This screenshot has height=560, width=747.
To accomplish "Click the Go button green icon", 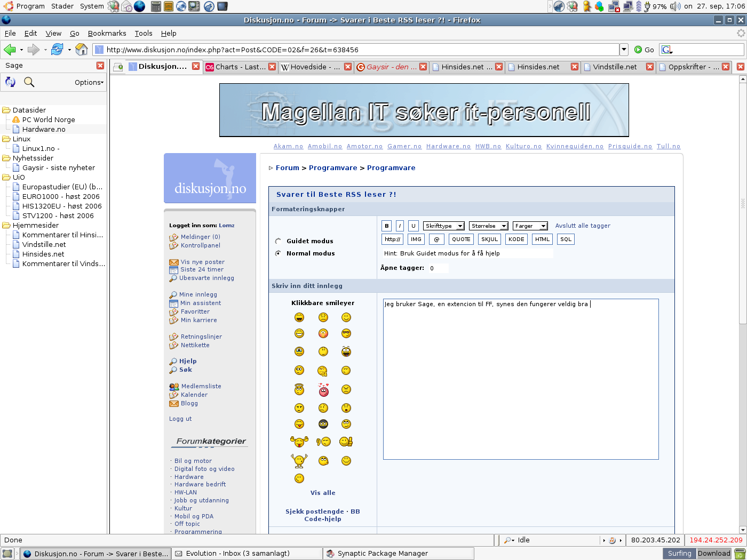I will pos(638,50).
